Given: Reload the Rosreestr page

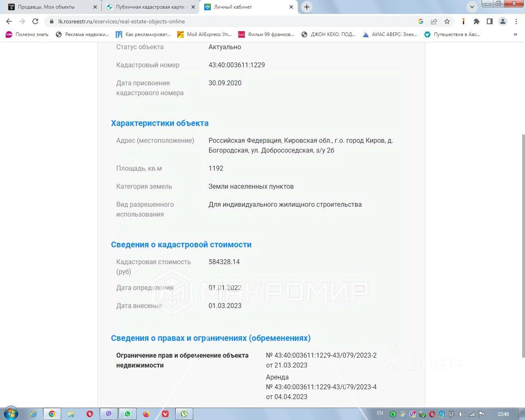Looking at the screenshot, I should point(35,21).
